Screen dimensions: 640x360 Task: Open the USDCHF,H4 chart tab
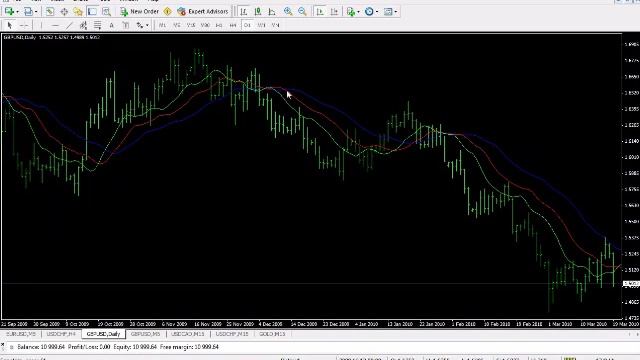tap(61, 334)
